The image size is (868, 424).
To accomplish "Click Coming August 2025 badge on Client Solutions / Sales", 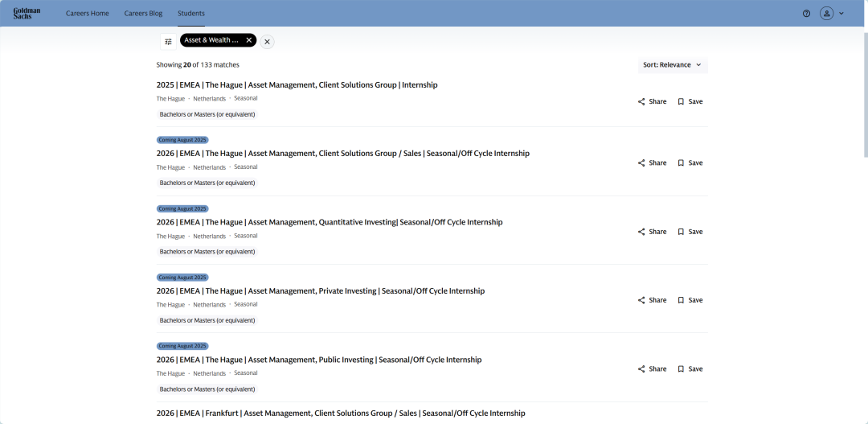I will click(x=182, y=140).
